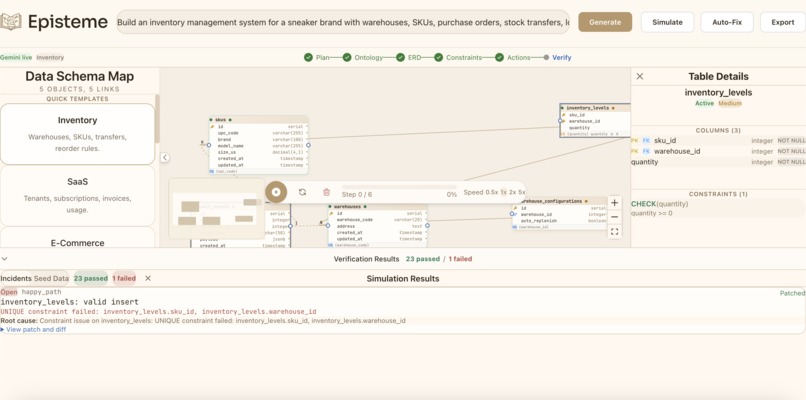Open the Constraints pipeline step
Viewport: 806px width, 400px height.
[x=464, y=58]
